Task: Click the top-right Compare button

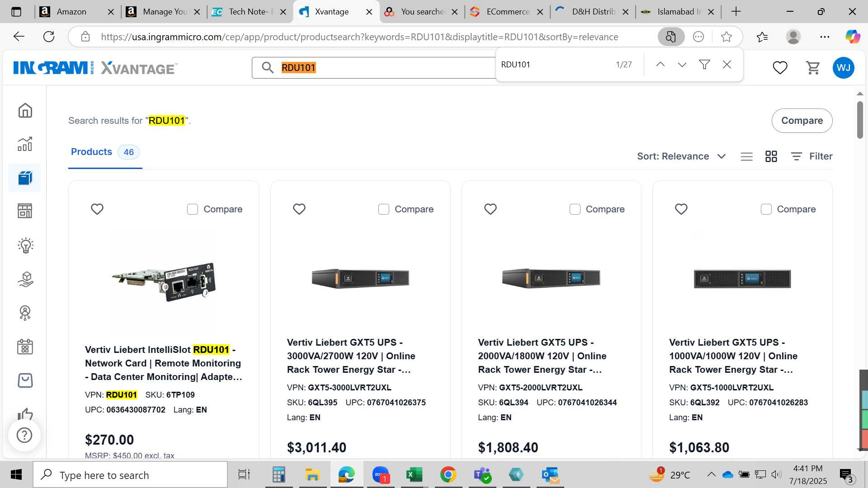Action: coord(802,121)
